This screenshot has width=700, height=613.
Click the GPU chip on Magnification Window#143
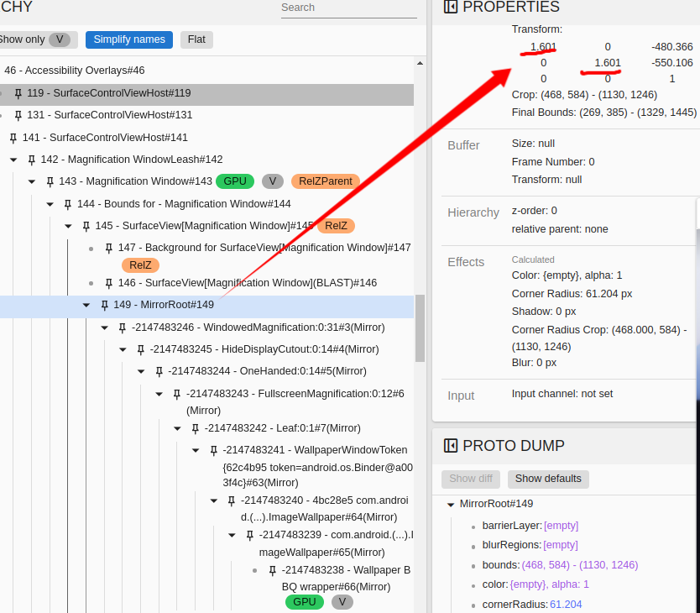pos(235,181)
